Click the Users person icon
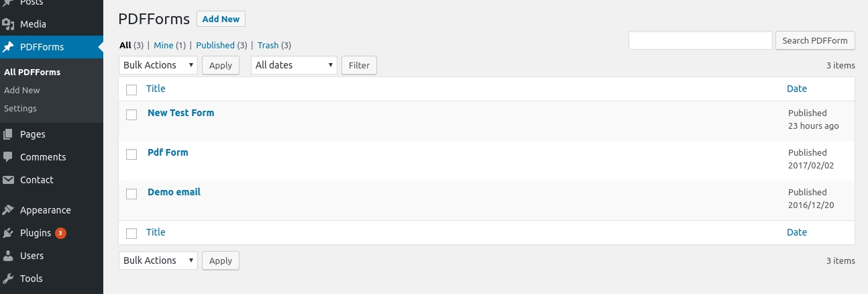This screenshot has width=868, height=294. coord(8,256)
